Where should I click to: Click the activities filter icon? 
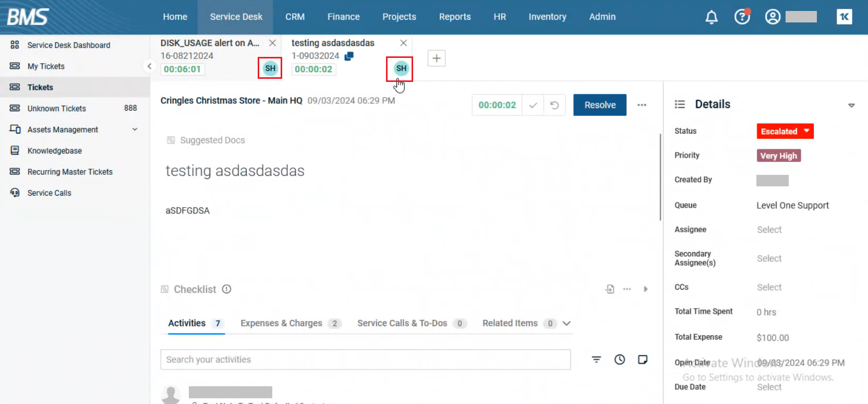[596, 360]
